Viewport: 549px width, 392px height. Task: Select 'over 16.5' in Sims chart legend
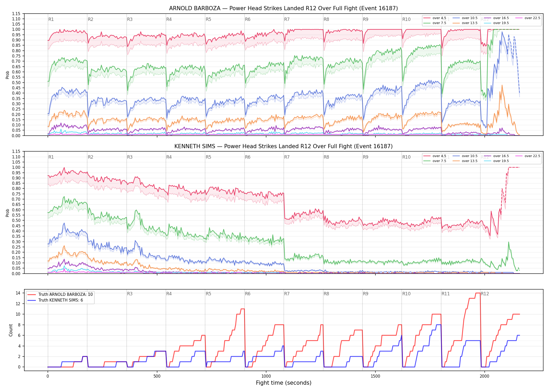(497, 156)
